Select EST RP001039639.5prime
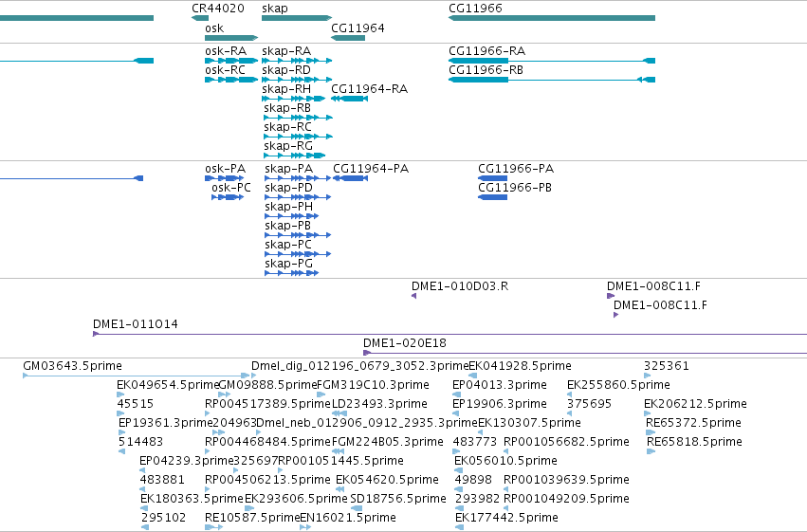Viewport: 807px width, 532px height. coord(566,481)
